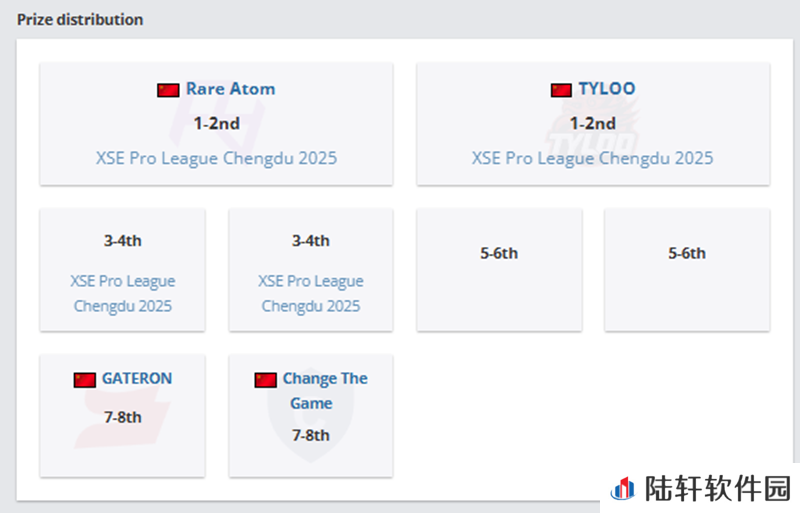
Task: Select the second 5-6th placement card
Action: pyautogui.click(x=687, y=270)
